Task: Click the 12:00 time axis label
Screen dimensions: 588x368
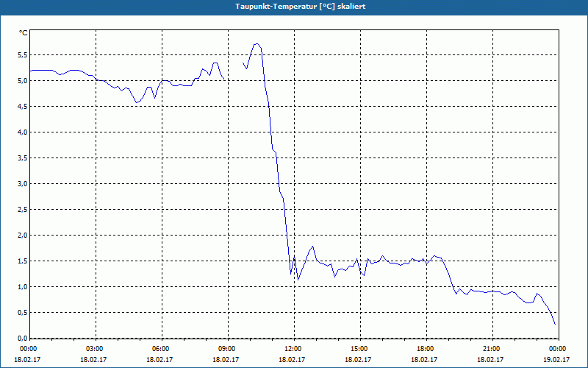Action: (294, 349)
